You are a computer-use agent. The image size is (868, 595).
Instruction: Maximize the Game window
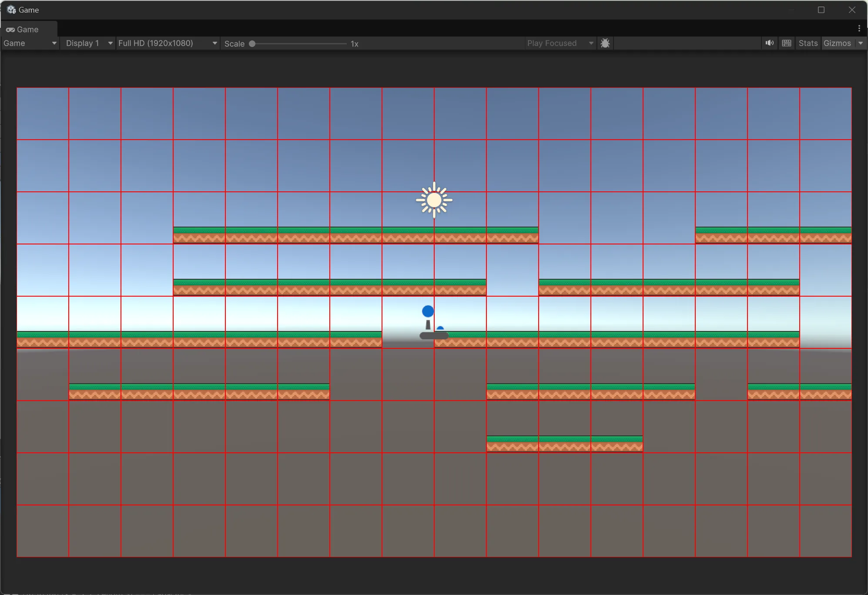tap(821, 10)
